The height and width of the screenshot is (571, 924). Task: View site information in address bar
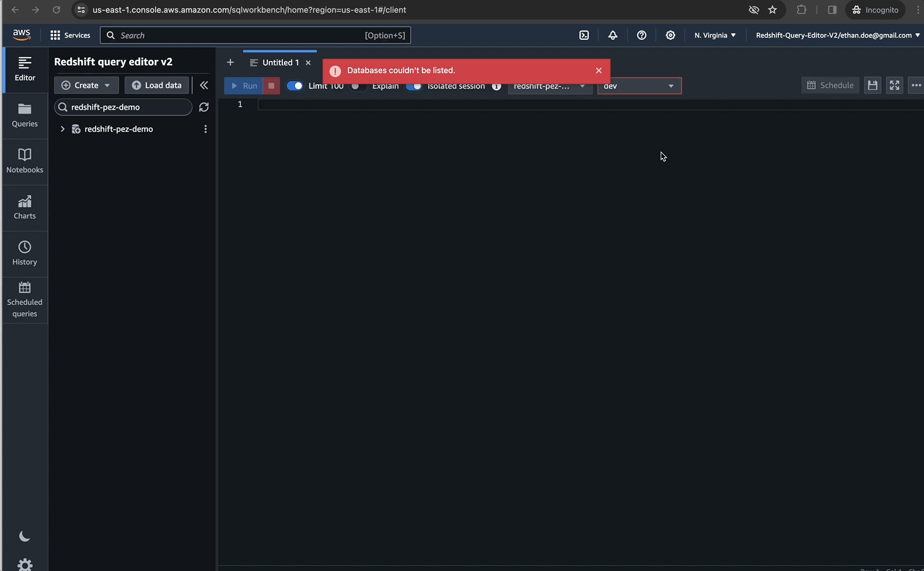pyautogui.click(x=81, y=10)
